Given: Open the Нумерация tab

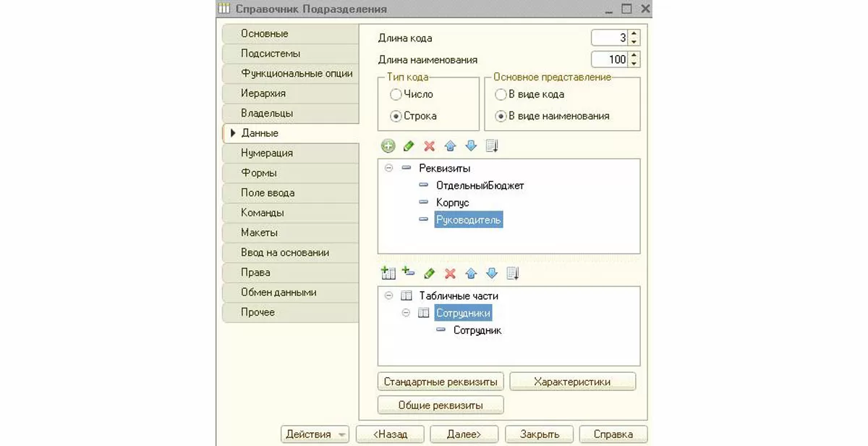Looking at the screenshot, I should (x=267, y=153).
